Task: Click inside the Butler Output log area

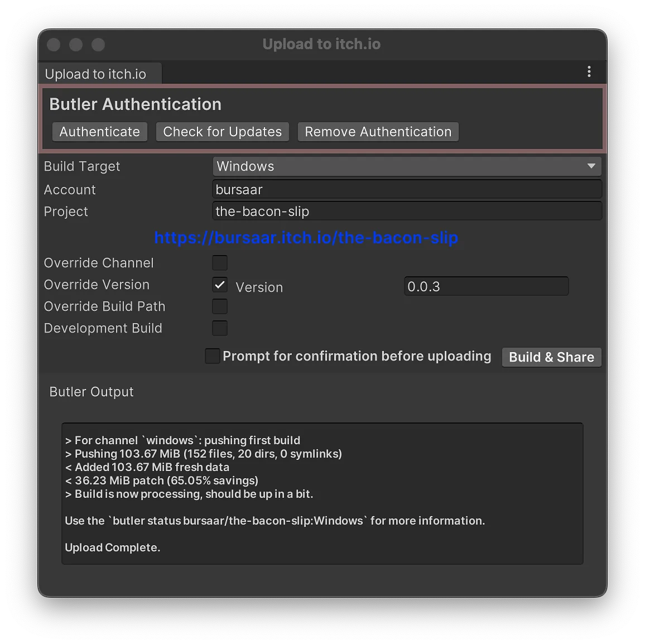Action: point(322,493)
